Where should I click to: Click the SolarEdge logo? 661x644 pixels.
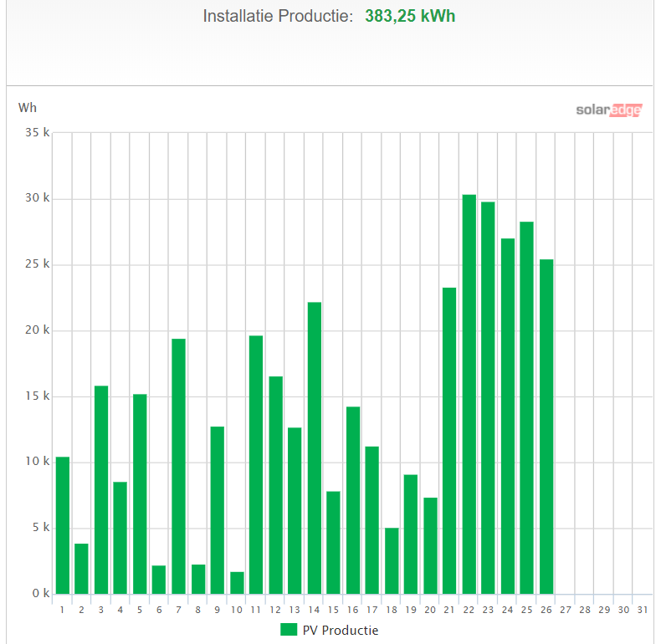[608, 110]
